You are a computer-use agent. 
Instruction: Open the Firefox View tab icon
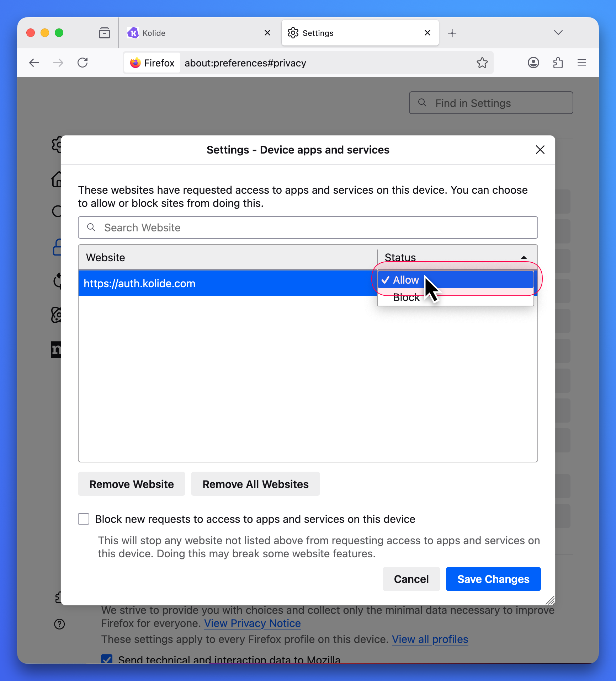click(x=104, y=33)
